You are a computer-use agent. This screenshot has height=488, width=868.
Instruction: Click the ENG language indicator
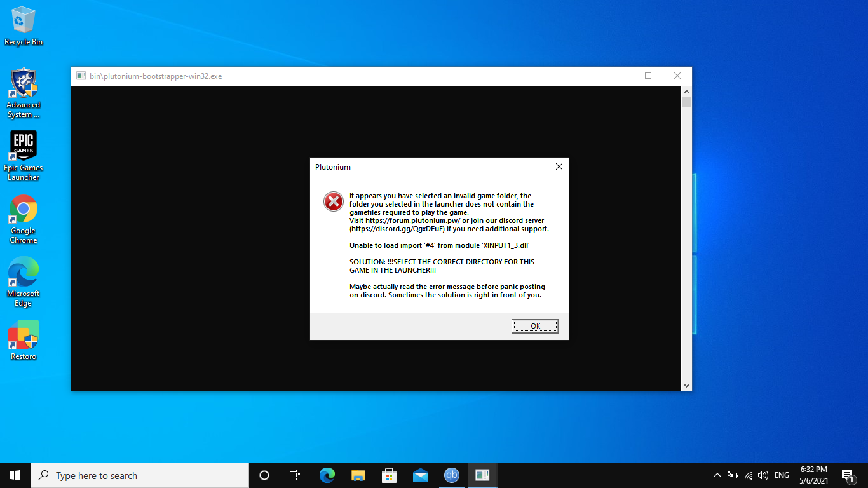782,475
